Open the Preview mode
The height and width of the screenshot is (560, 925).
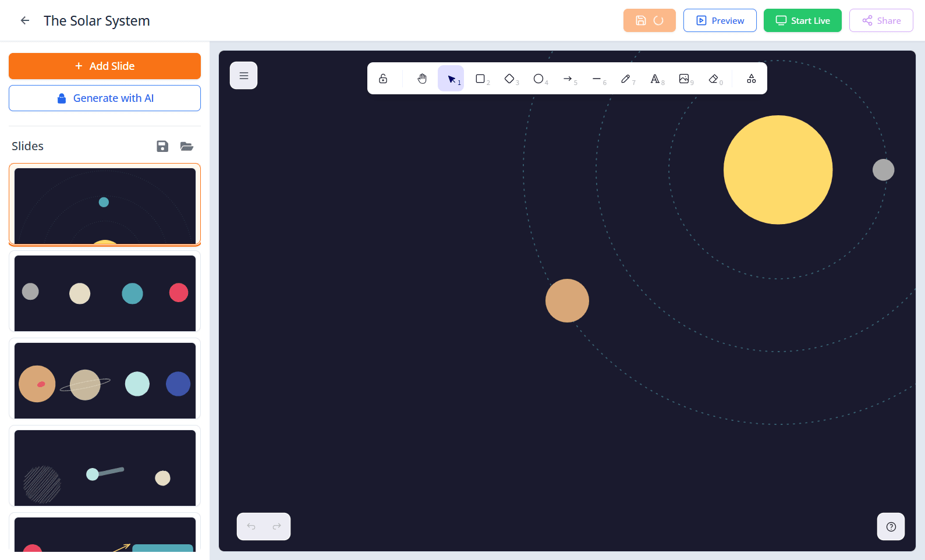coord(720,20)
